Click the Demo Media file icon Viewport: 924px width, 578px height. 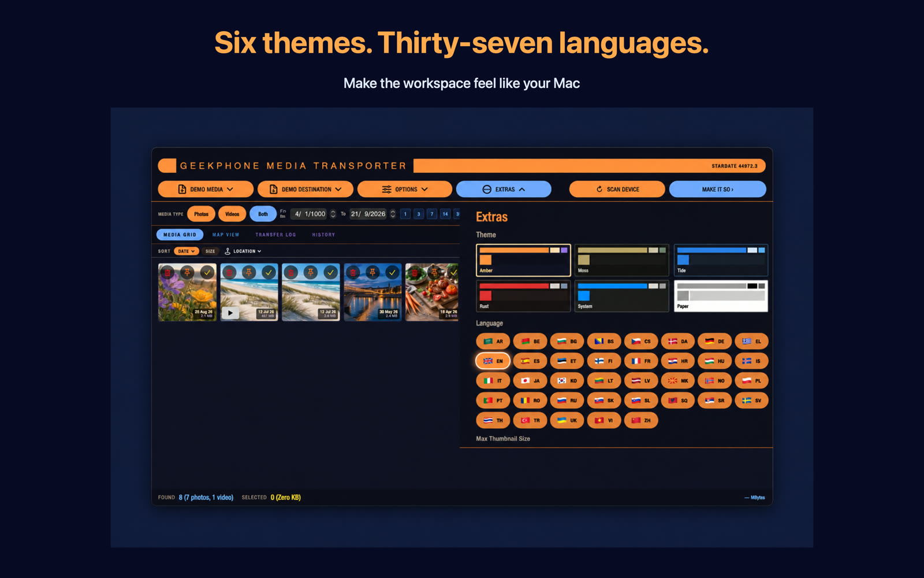pyautogui.click(x=182, y=189)
